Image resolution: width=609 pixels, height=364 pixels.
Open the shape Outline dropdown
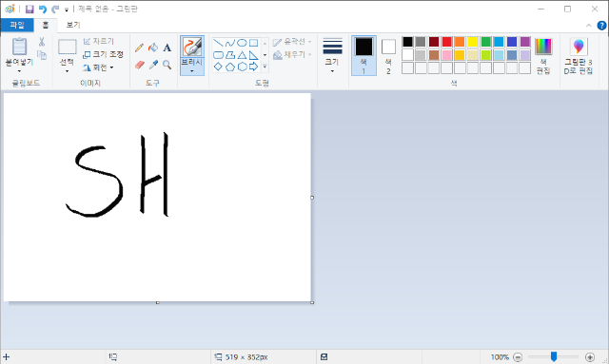point(292,42)
